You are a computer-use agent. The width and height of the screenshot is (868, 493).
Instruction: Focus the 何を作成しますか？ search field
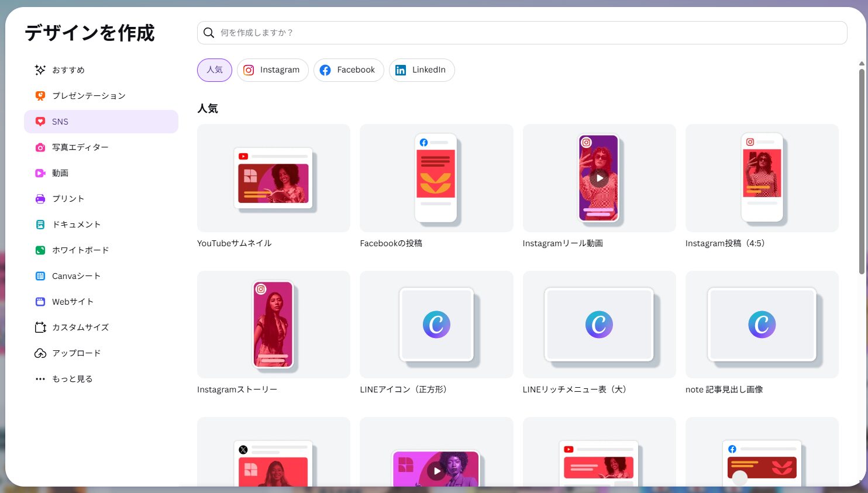(x=522, y=33)
